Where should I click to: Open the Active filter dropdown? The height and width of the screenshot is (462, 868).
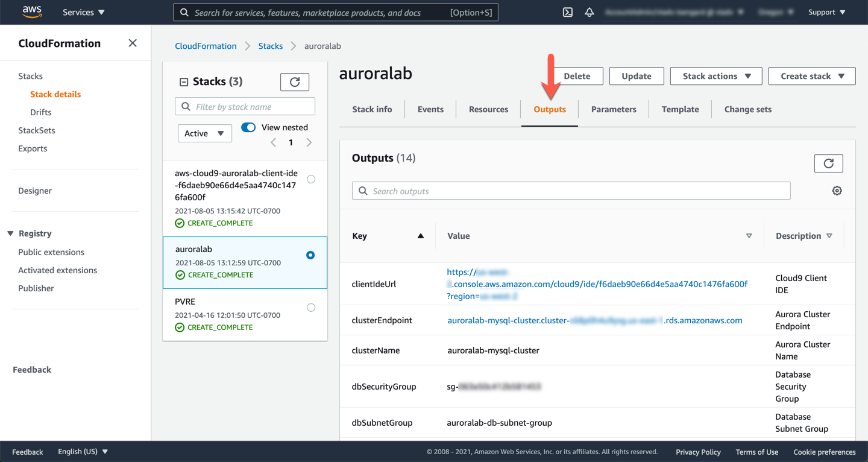click(x=204, y=133)
